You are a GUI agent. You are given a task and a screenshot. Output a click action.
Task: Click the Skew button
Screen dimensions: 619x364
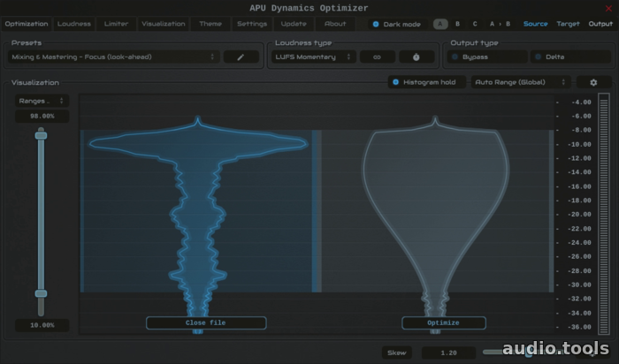[x=397, y=353]
